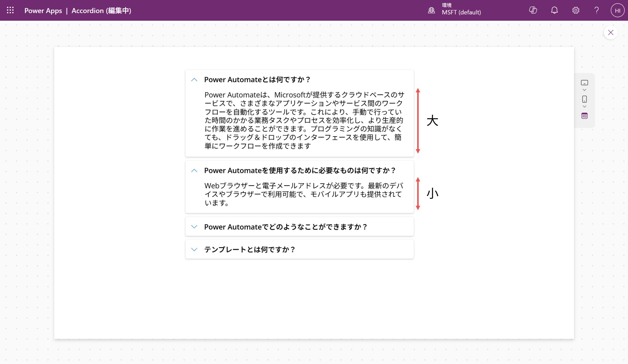Open the HI account avatar menu
The height and width of the screenshot is (364, 628).
coord(617,11)
